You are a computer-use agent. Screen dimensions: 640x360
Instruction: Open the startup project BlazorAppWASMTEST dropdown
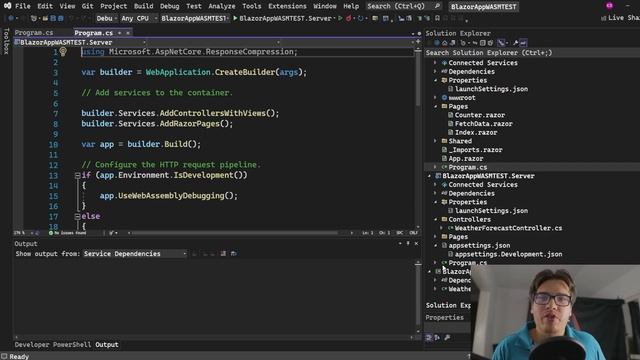pyautogui.click(x=195, y=18)
